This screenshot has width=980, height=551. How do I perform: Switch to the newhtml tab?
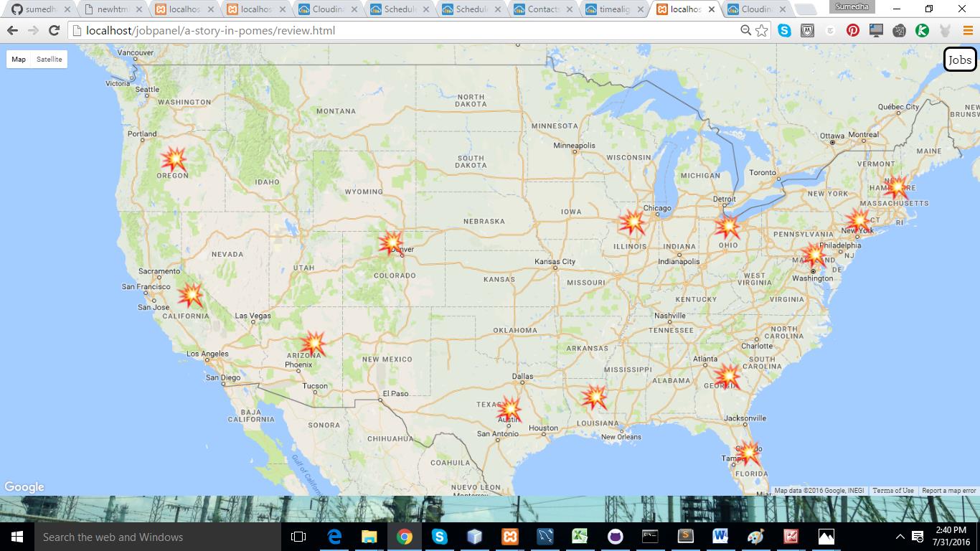click(x=111, y=9)
